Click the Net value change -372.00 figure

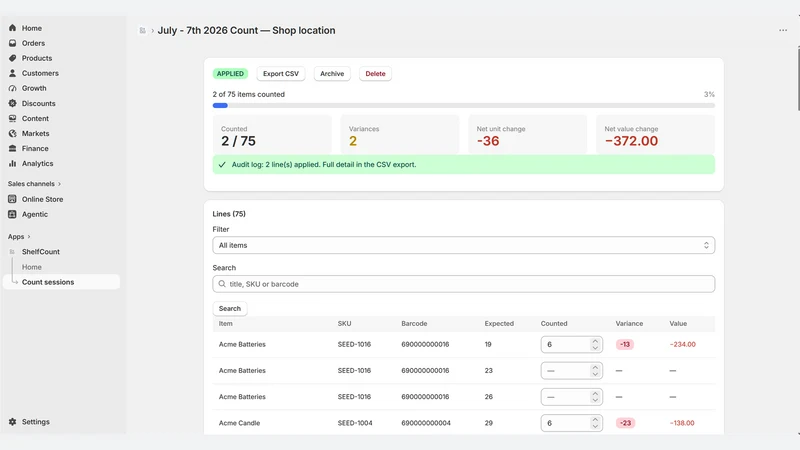pos(631,141)
